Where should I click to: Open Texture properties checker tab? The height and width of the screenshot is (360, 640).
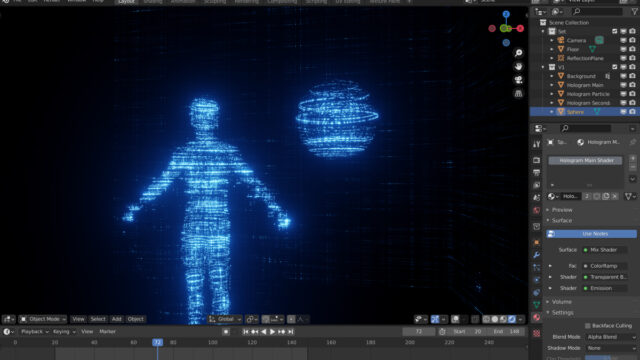pos(536,333)
